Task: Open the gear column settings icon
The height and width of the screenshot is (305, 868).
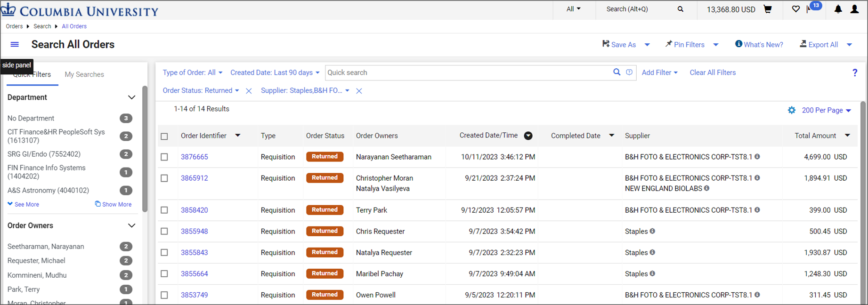Action: (x=792, y=110)
